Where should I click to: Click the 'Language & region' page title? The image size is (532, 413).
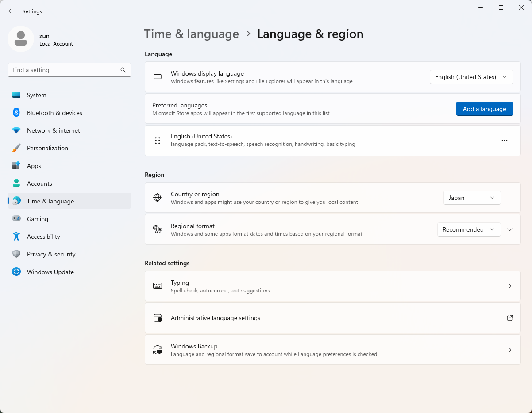[310, 34]
